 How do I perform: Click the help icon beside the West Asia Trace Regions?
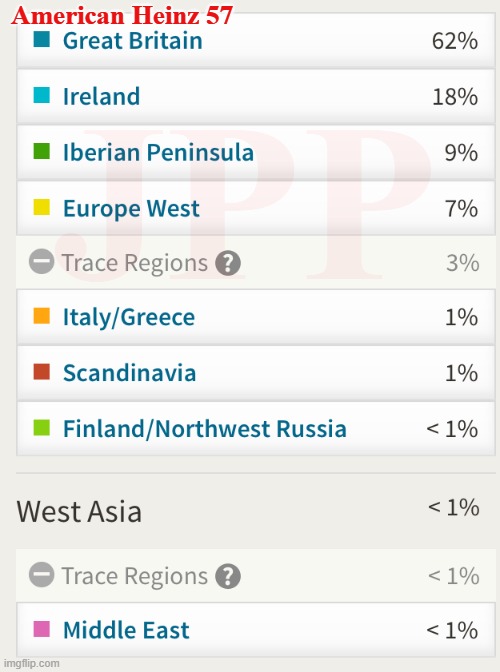click(228, 576)
